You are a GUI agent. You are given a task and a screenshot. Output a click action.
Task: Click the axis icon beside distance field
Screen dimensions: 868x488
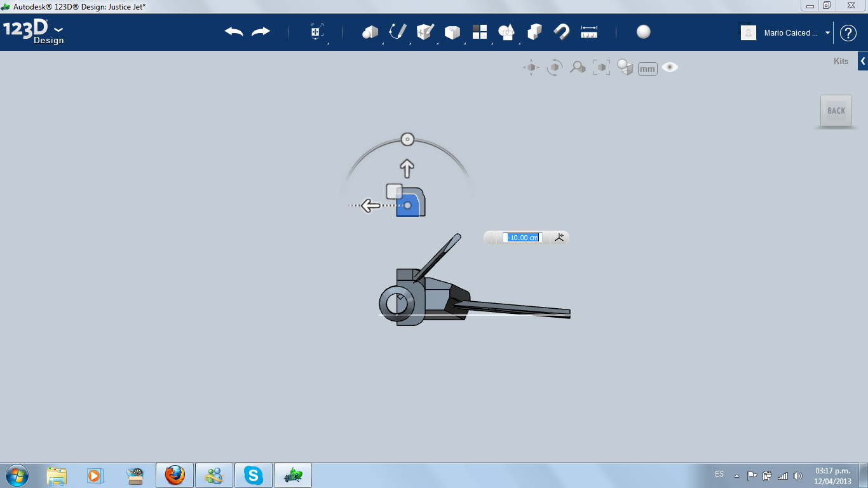click(x=559, y=238)
